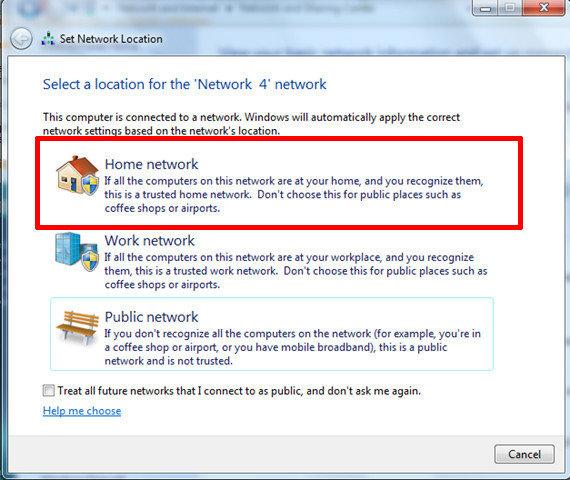Click the Public network description text
570x480 pixels.
pos(292,347)
